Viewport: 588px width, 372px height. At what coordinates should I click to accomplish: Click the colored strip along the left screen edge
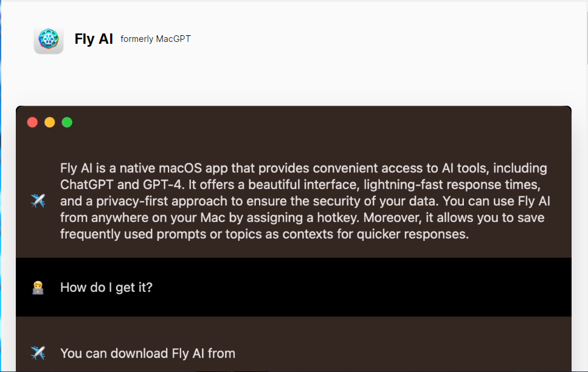[3, 182]
